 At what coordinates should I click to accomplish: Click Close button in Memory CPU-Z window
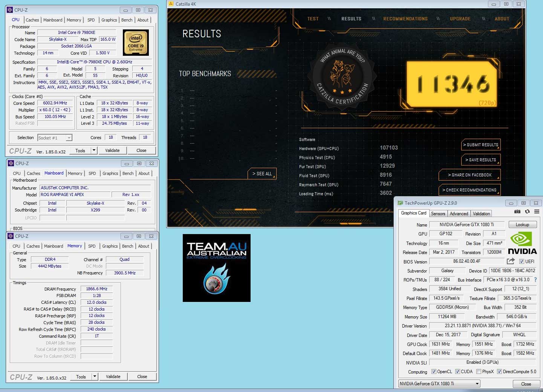point(142,377)
